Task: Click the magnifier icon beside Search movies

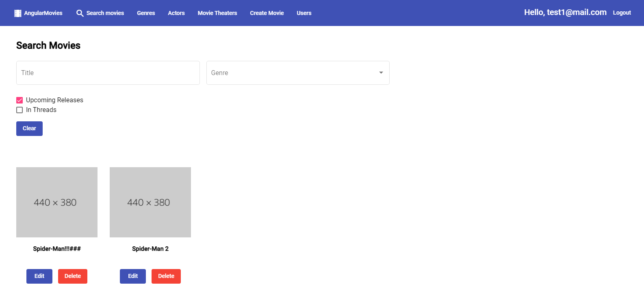Action: click(x=80, y=13)
